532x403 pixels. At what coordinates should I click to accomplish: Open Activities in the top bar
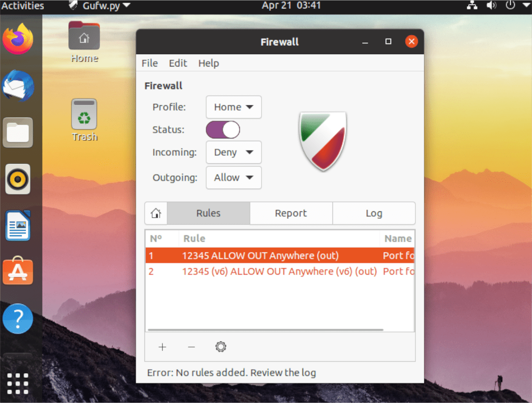(x=22, y=6)
